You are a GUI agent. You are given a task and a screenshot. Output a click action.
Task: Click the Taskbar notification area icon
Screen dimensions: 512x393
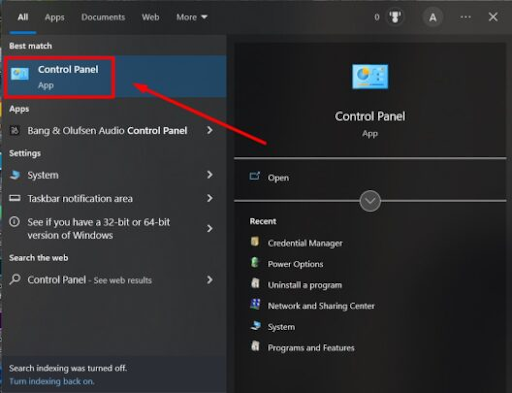[15, 198]
